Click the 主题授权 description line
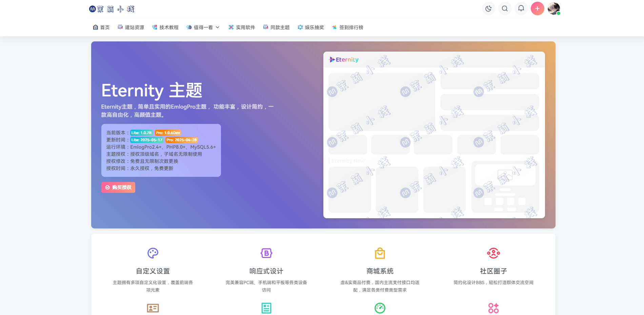 [x=154, y=154]
